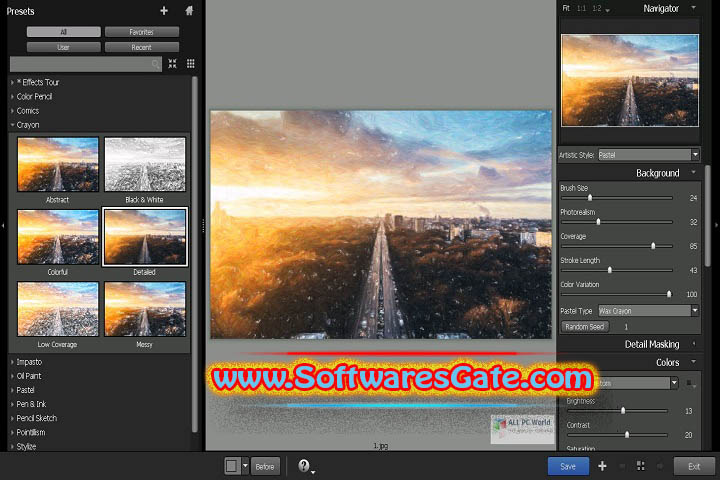Click the preview mode square icon
Image resolution: width=720 pixels, height=480 pixels.
231,466
